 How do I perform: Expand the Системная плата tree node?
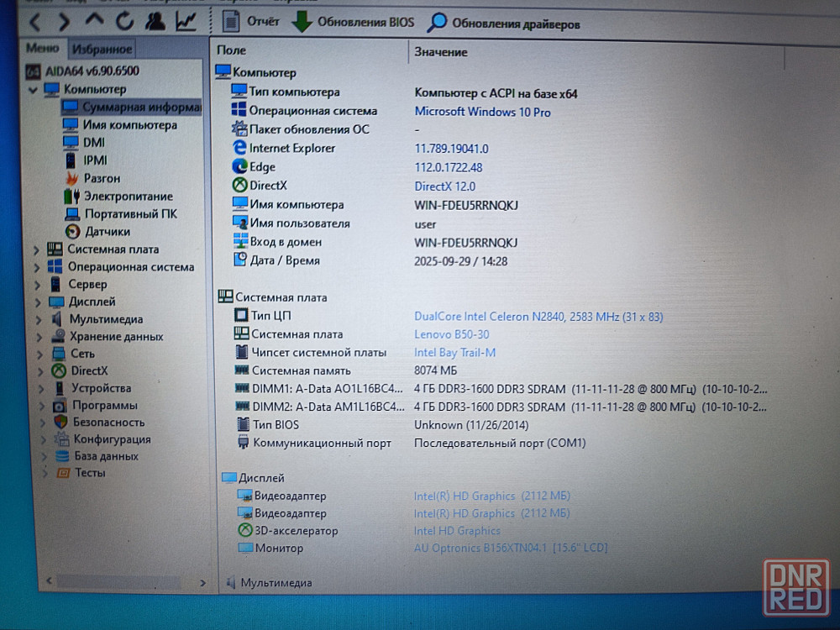click(36, 249)
